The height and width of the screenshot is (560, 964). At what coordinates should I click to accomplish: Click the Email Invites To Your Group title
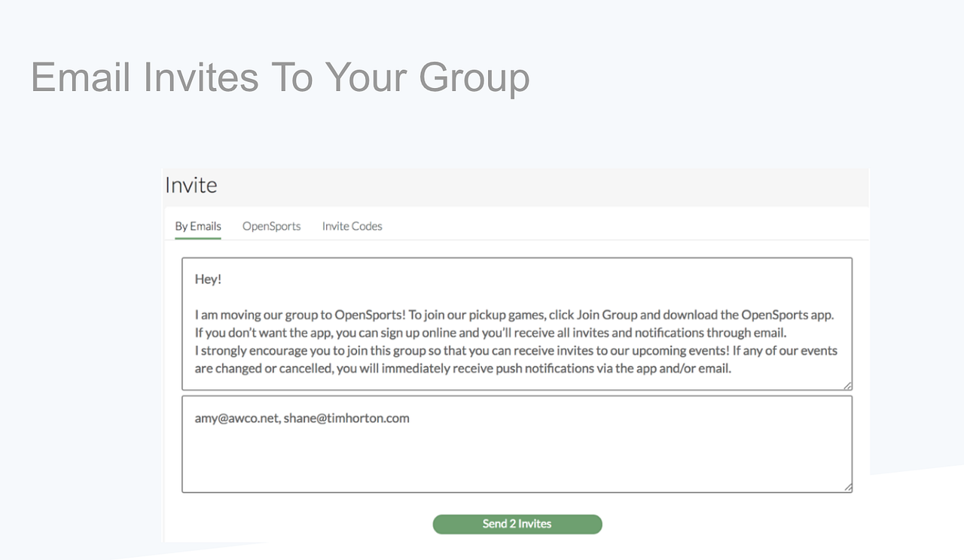(x=280, y=78)
